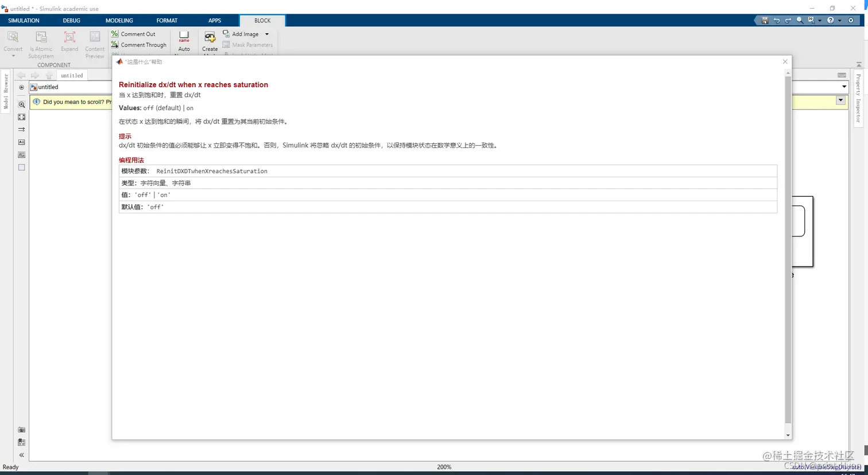Collapse the palette with double chevron

pos(21,455)
